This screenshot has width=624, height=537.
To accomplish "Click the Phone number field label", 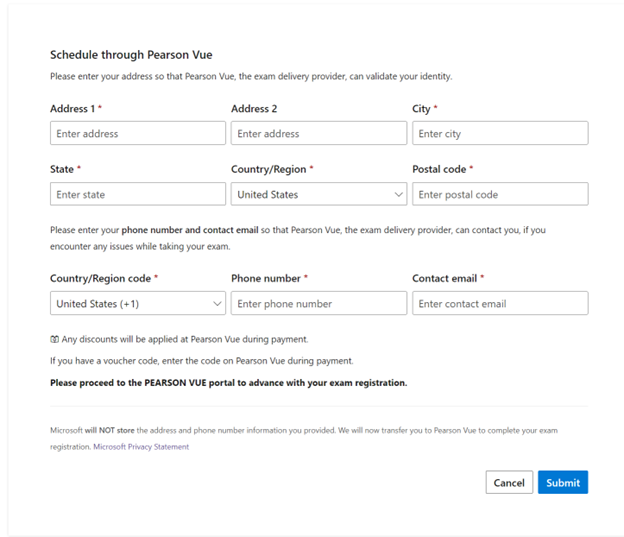I will 268,278.
